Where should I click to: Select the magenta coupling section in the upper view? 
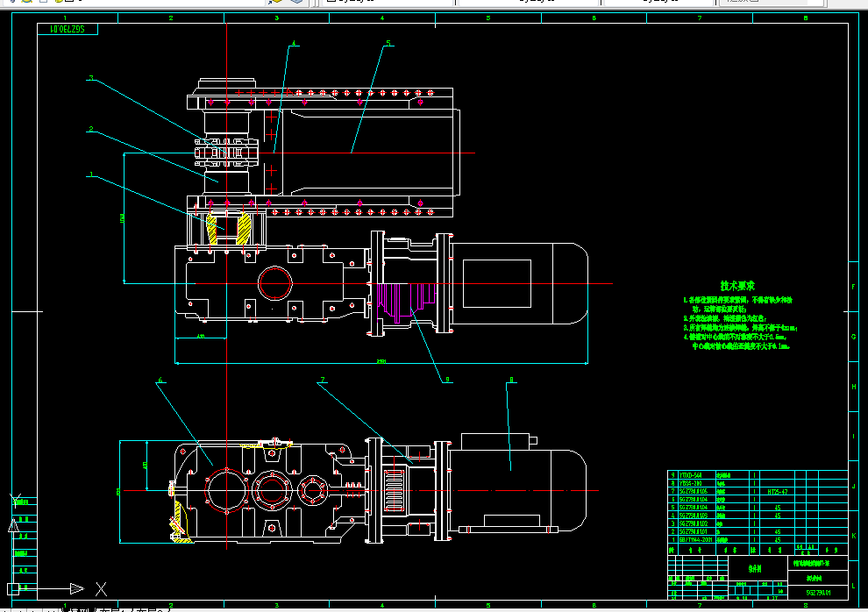406,302
